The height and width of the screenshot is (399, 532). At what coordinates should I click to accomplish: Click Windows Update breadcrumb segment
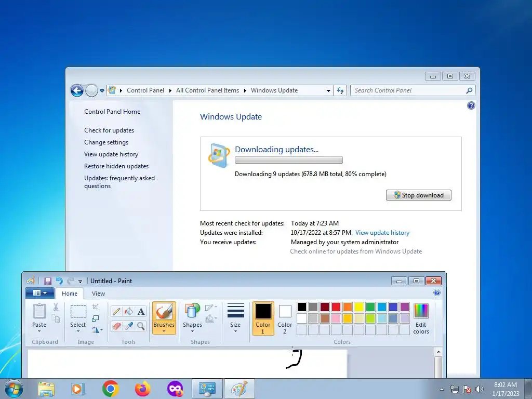(274, 90)
